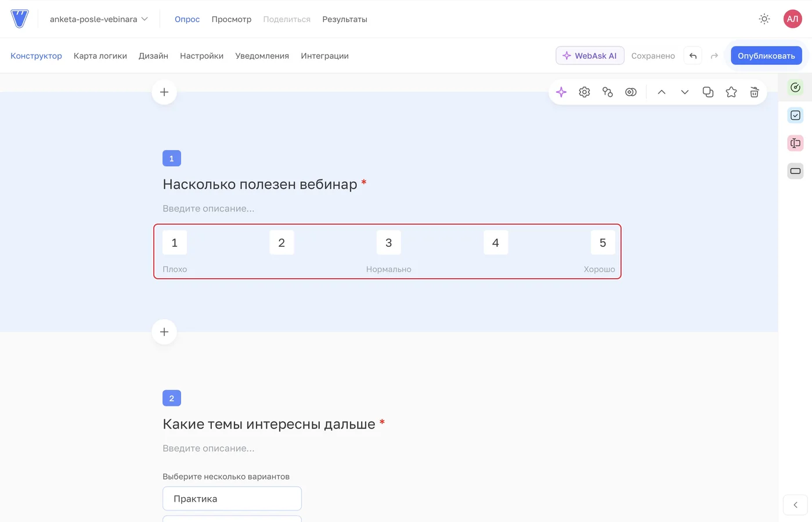812x522 pixels.
Task: Open the Результаты tab
Action: coord(345,19)
